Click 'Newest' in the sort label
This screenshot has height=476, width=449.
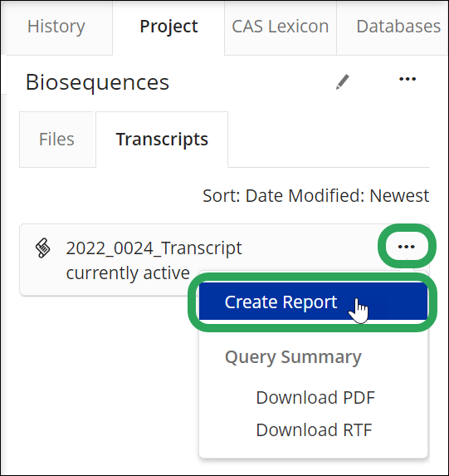tap(399, 196)
